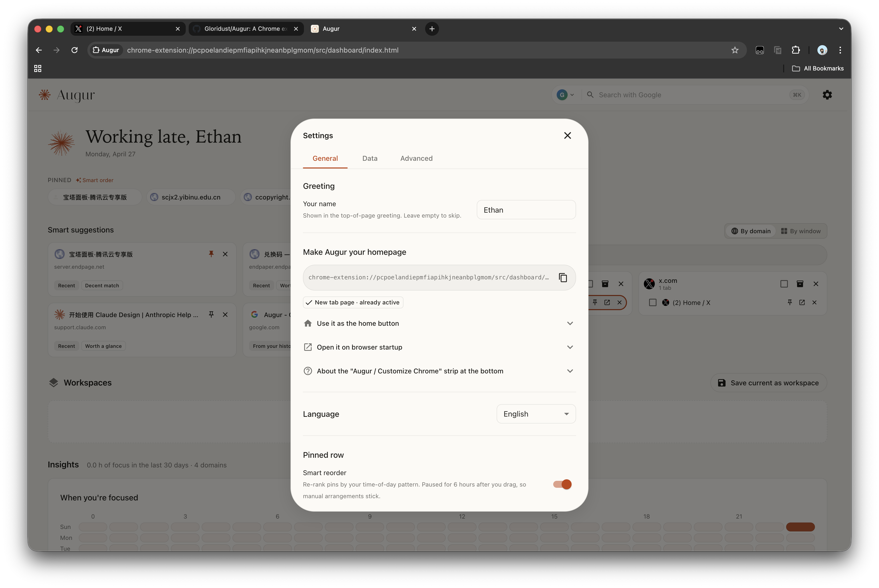This screenshot has height=588, width=879.
Task: Open the Language dropdown
Action: 536,414
